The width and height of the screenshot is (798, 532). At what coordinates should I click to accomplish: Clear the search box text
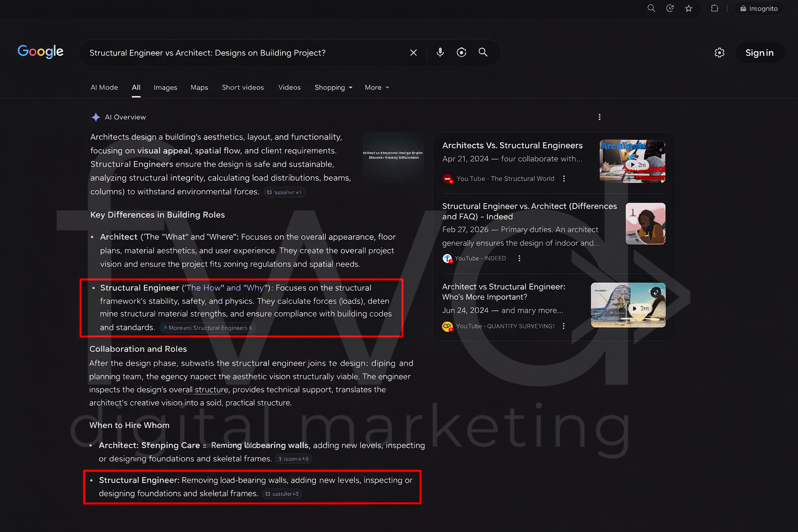pos(414,52)
